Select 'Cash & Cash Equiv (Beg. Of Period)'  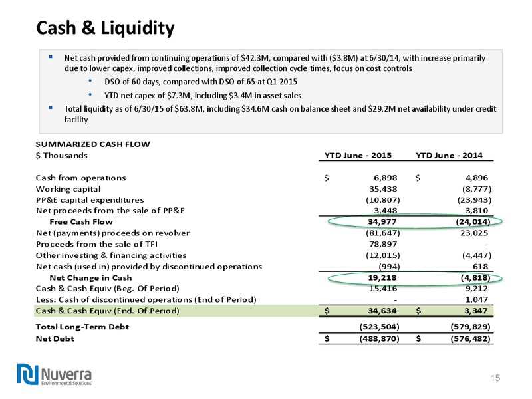coord(107,289)
